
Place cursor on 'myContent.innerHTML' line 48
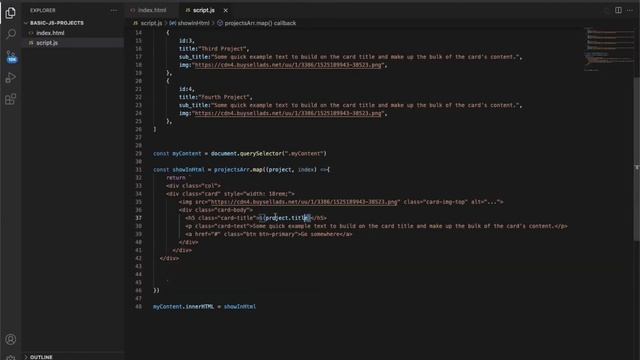[x=183, y=307]
